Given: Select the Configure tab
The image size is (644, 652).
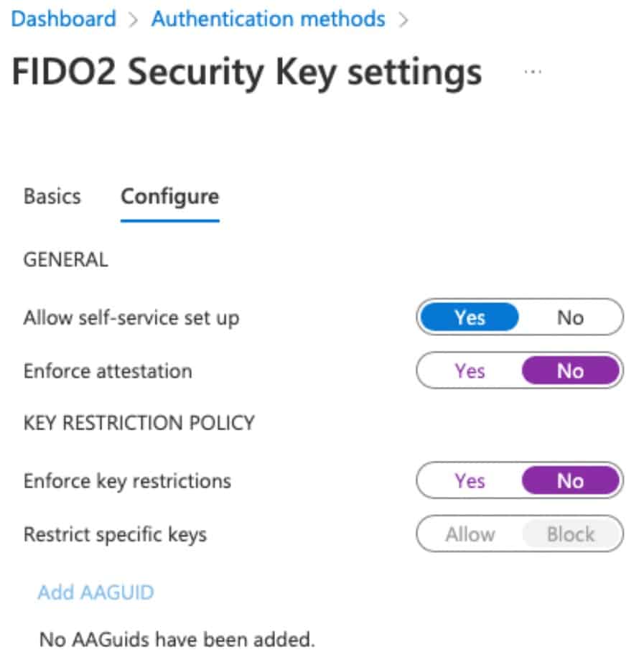Looking at the screenshot, I should coord(169,197).
